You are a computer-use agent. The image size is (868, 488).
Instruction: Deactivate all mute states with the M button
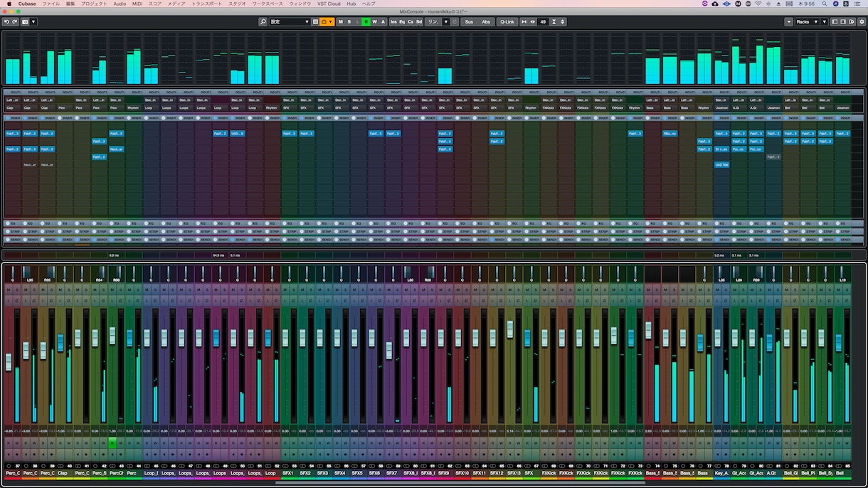pos(340,22)
